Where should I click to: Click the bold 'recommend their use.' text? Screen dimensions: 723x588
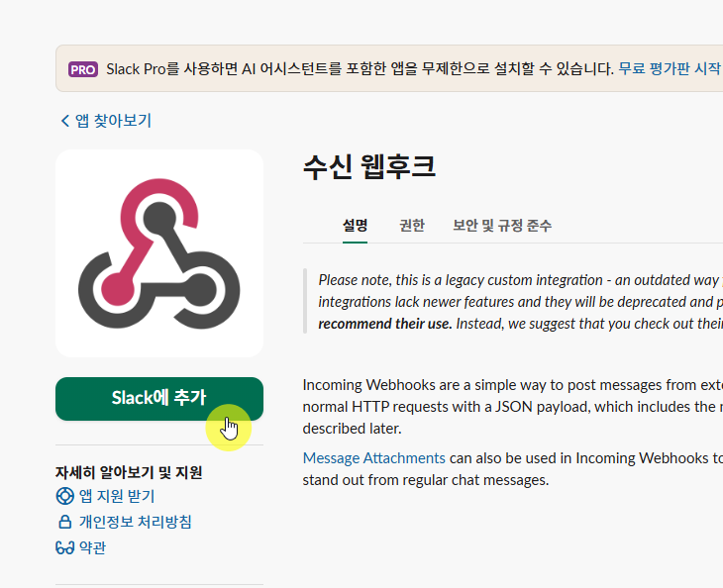(x=385, y=324)
